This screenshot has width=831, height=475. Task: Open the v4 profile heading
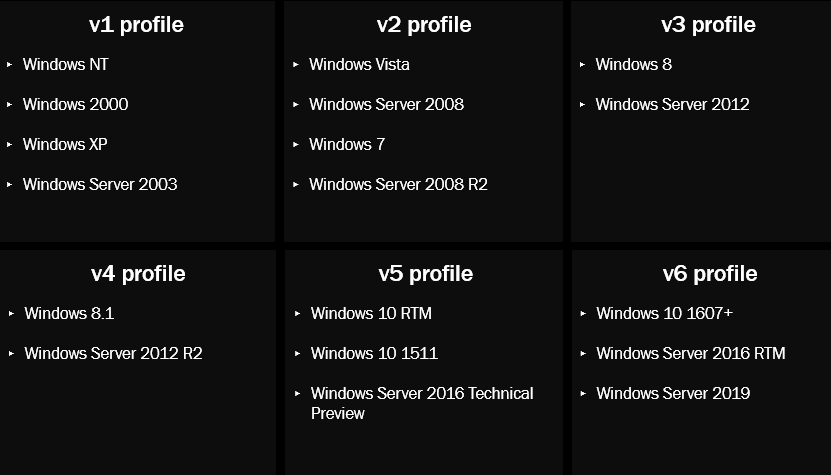138,274
